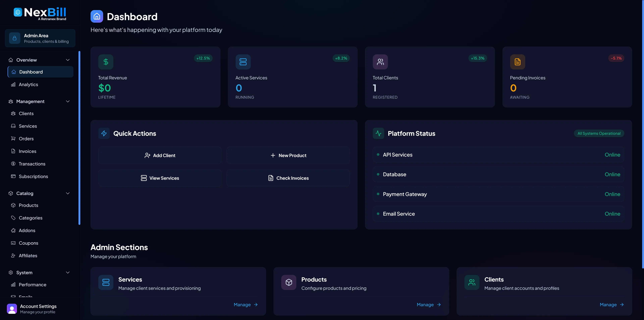Click the Total Revenue dollar icon

[106, 62]
